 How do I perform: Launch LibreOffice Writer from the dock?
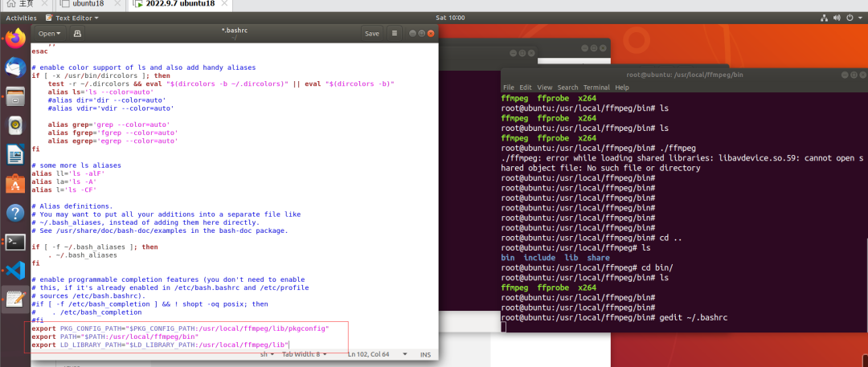tap(14, 154)
